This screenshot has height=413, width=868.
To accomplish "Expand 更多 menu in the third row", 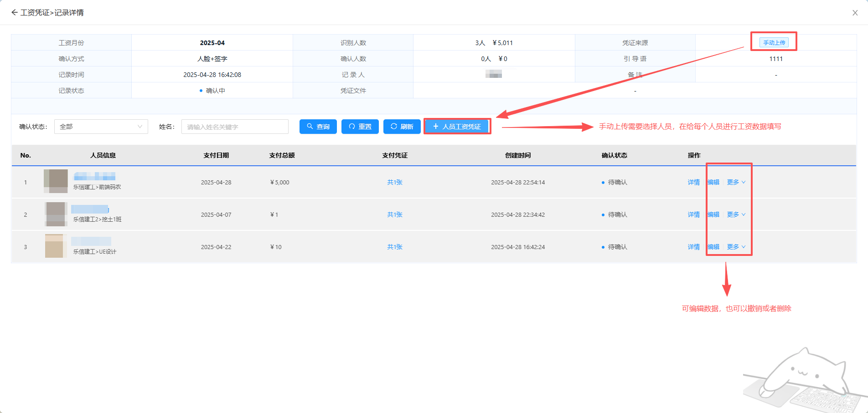I will coord(736,247).
